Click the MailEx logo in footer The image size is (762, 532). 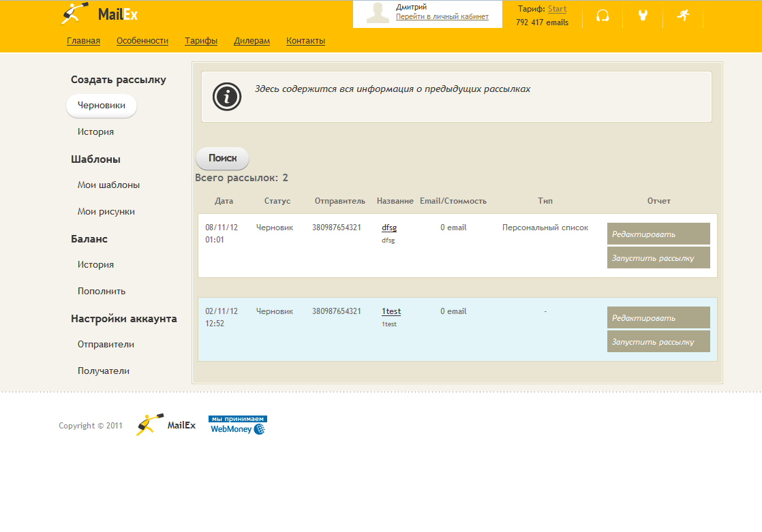pos(166,425)
